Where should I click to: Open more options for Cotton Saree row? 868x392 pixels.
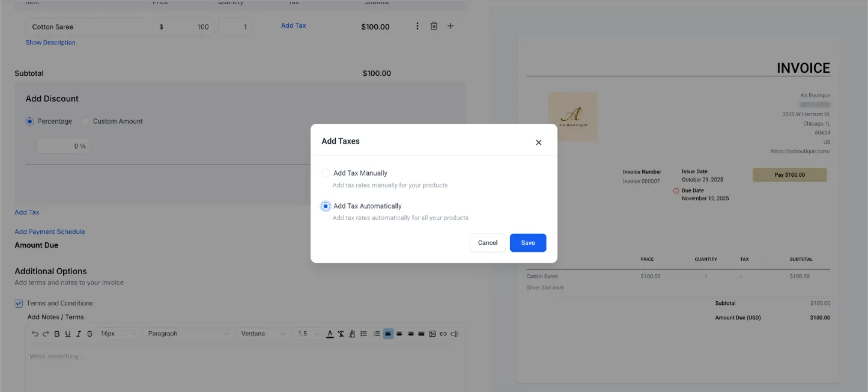pyautogui.click(x=417, y=26)
